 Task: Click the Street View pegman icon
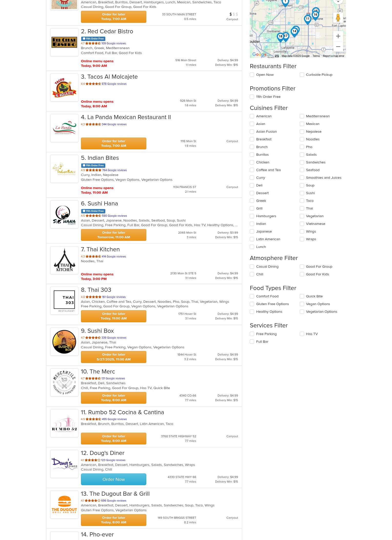point(338,18)
